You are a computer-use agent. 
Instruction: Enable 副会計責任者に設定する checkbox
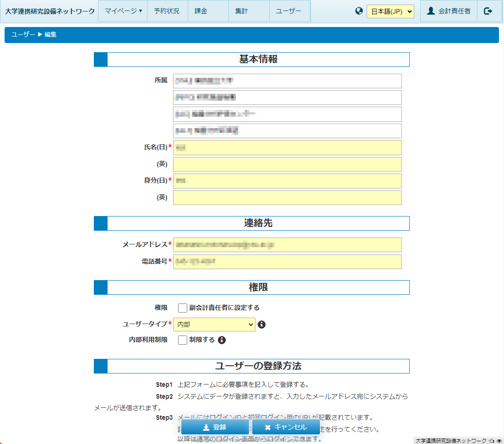(x=183, y=308)
